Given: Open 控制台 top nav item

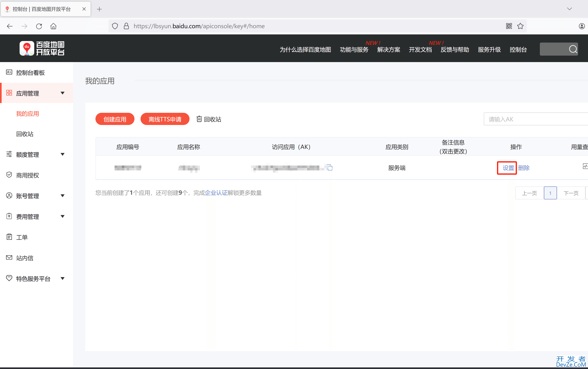Looking at the screenshot, I should pos(518,49).
